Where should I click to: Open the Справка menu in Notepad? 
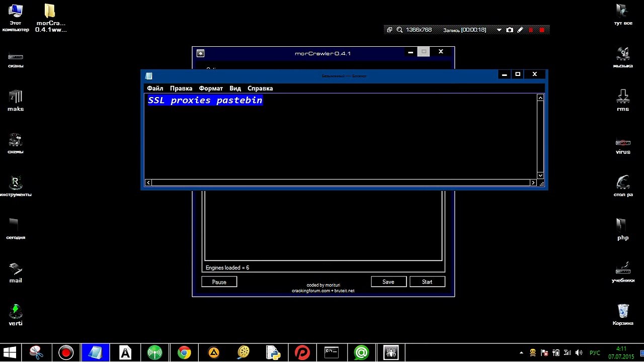pos(260,88)
